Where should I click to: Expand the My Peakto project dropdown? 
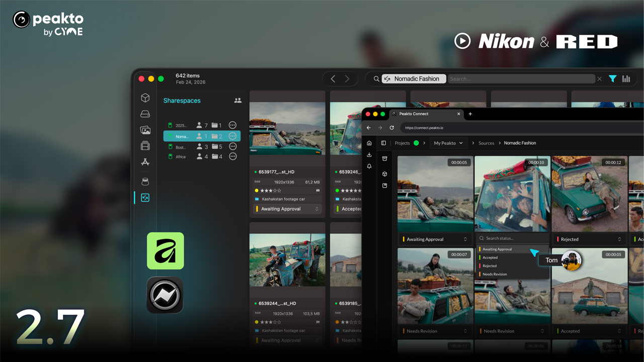click(x=448, y=143)
